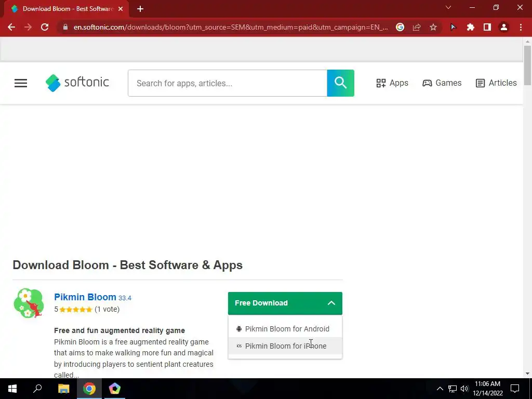Click the Free and fun augmented reality text
This screenshot has width=532, height=399.
coord(119,330)
